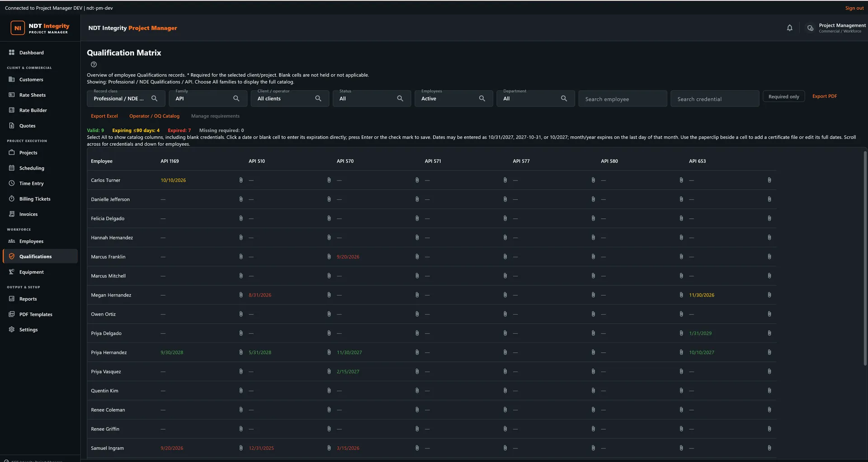Image resolution: width=868 pixels, height=462 pixels.
Task: Click the Dashboard grid icon
Action: [x=12, y=52]
